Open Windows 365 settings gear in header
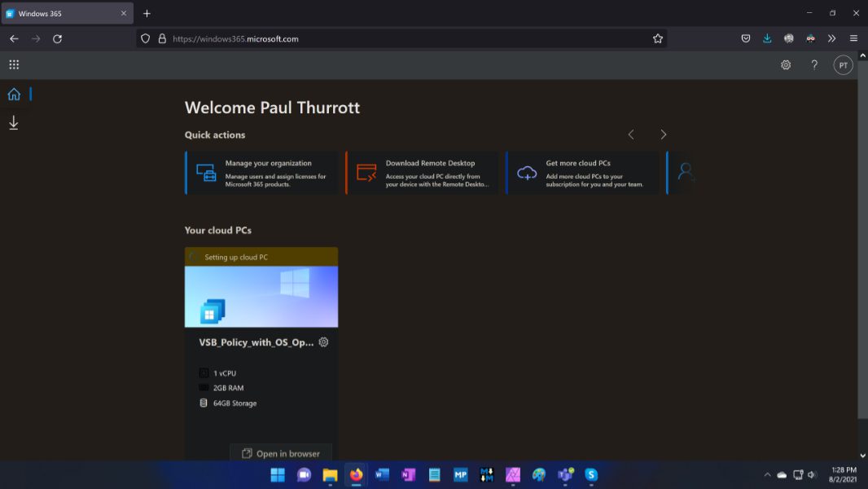 click(x=786, y=65)
